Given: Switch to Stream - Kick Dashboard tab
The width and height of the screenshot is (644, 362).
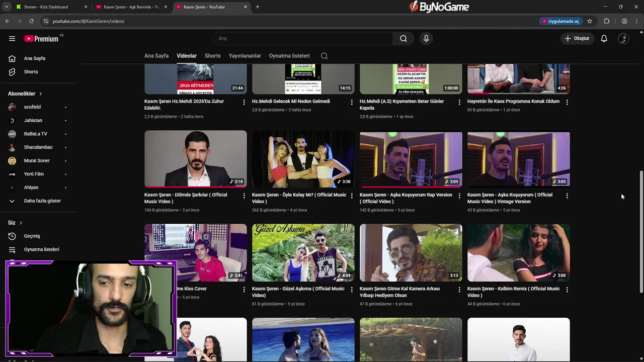Looking at the screenshot, I should (50, 7).
